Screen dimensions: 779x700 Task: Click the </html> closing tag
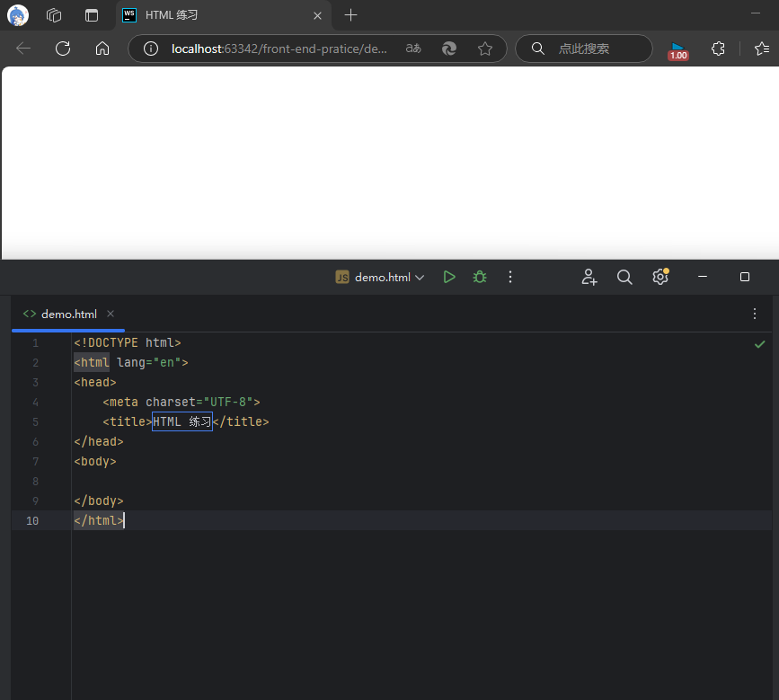[98, 520]
